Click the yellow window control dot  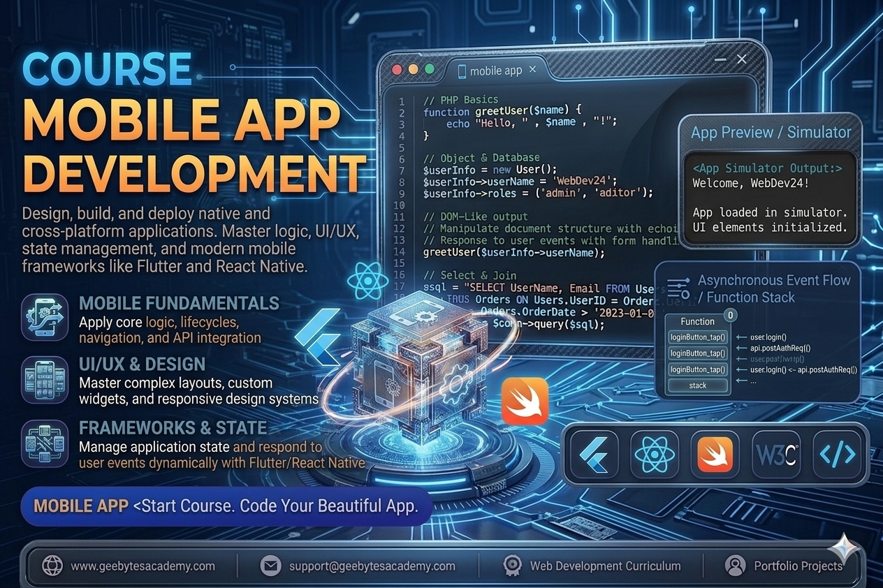tap(413, 70)
